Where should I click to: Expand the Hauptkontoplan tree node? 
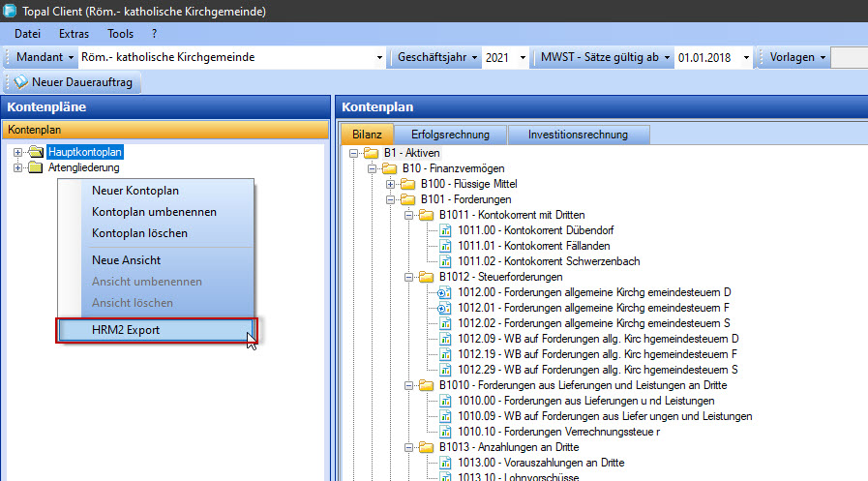[17, 152]
